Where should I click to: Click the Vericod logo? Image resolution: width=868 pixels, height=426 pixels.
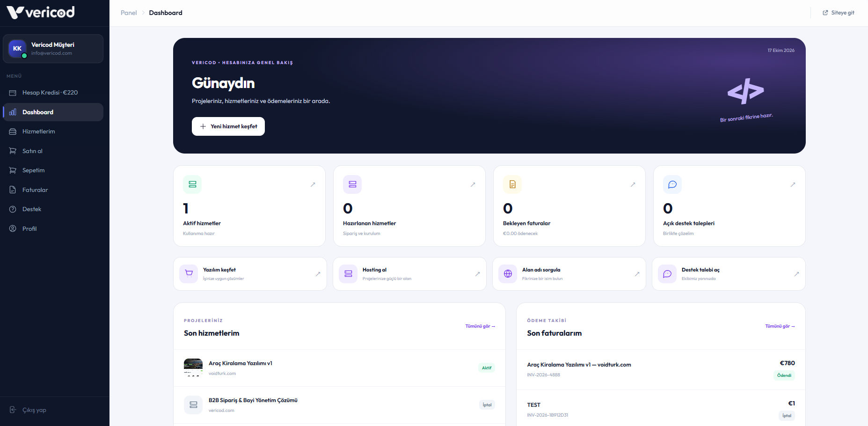coord(41,12)
